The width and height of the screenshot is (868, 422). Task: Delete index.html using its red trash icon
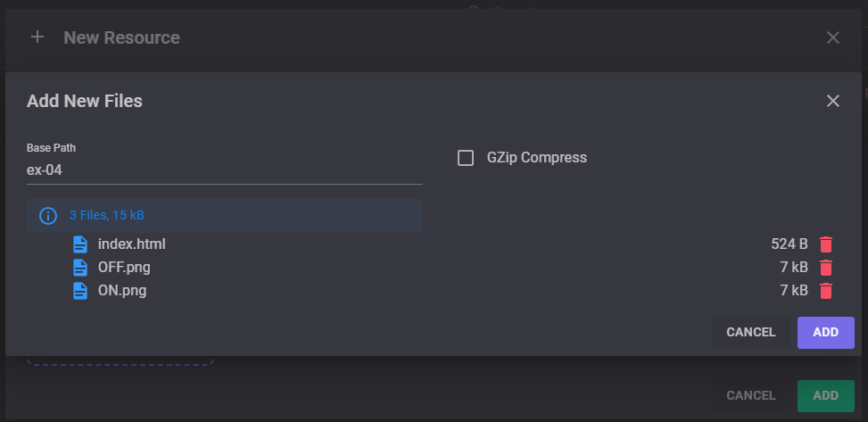[826, 244]
